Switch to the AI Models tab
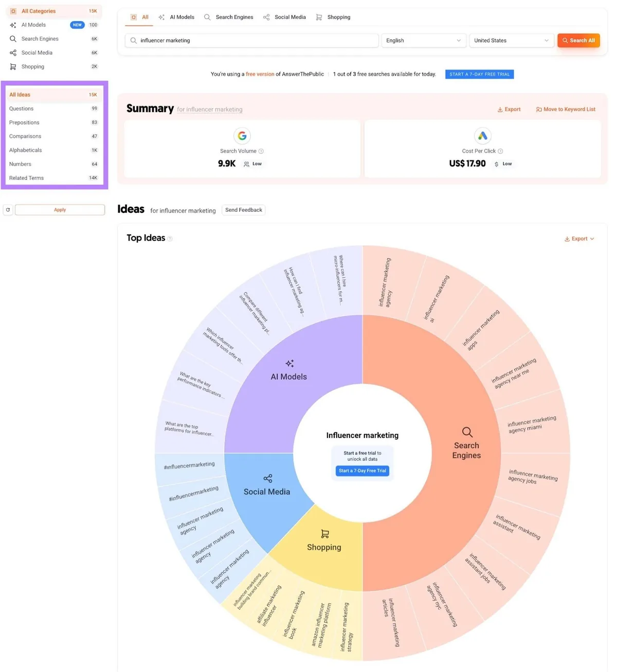Image resolution: width=617 pixels, height=672 pixels. click(176, 17)
